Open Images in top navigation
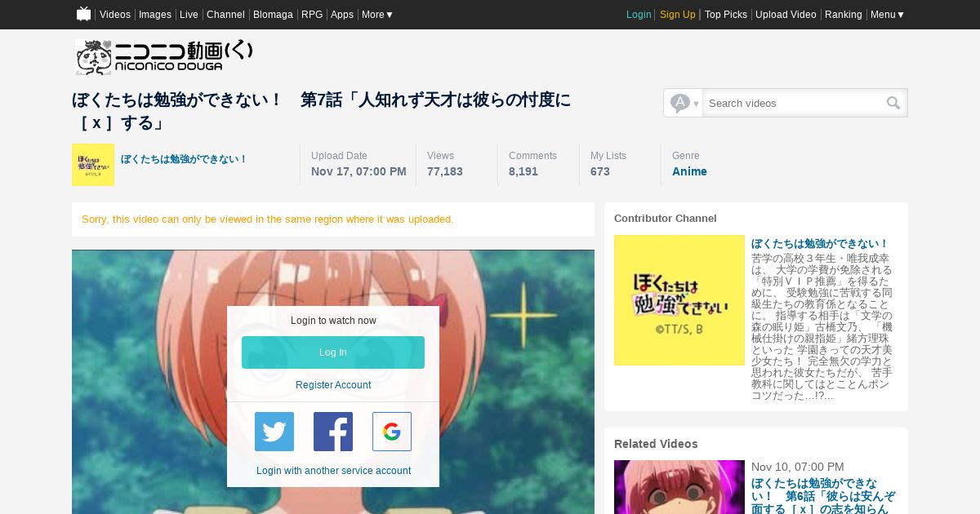The height and width of the screenshot is (514, 980). [x=155, y=15]
